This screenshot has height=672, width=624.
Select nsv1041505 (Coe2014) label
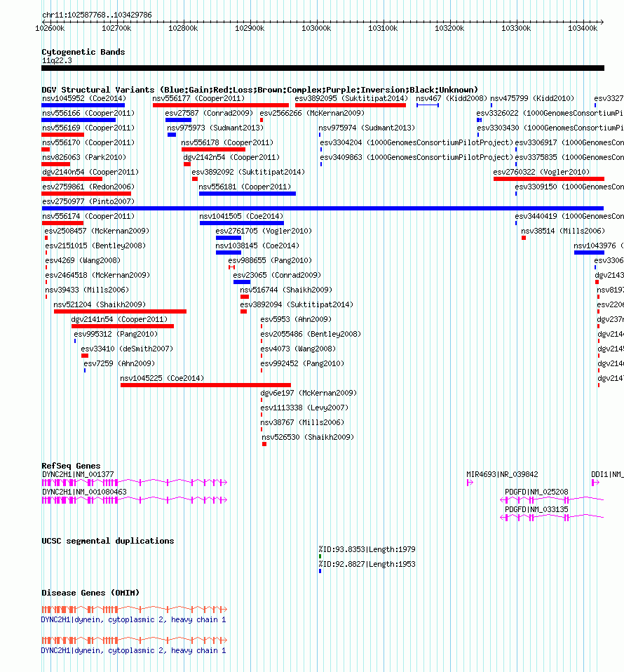point(241,216)
